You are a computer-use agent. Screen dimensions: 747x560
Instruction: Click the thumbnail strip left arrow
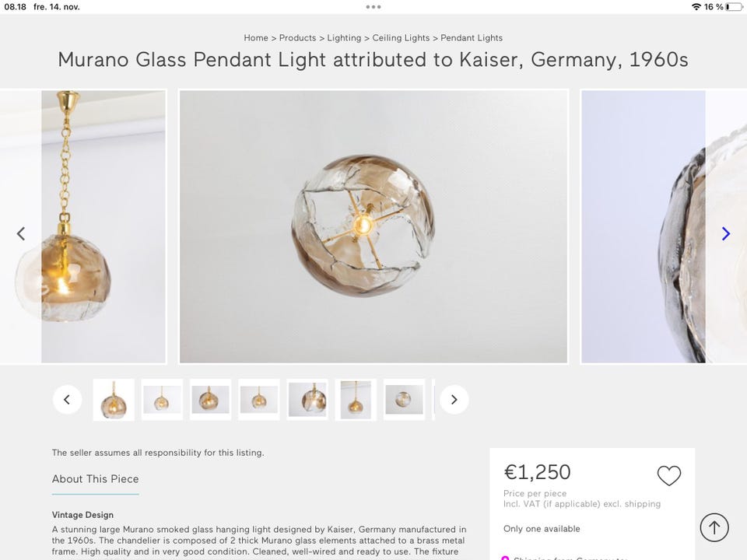click(x=67, y=399)
